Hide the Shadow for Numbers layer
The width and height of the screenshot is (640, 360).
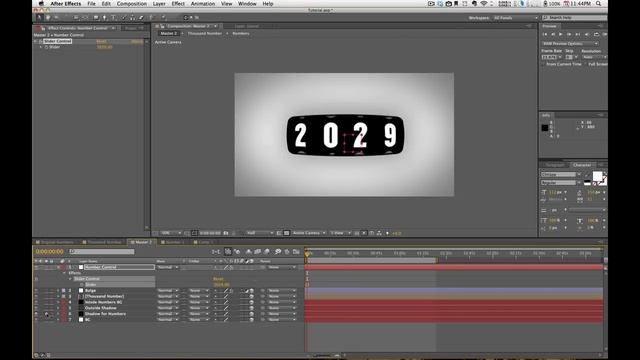click(x=36, y=314)
